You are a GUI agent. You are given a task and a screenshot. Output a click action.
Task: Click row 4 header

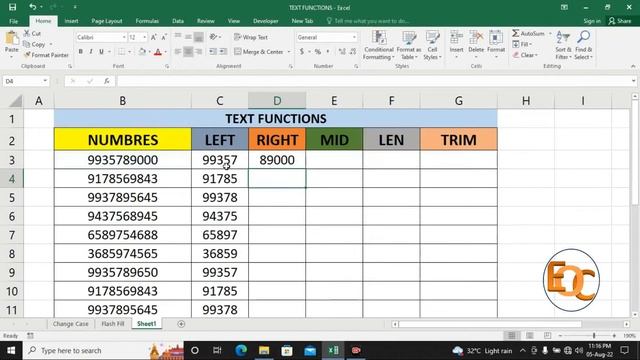(x=12, y=179)
